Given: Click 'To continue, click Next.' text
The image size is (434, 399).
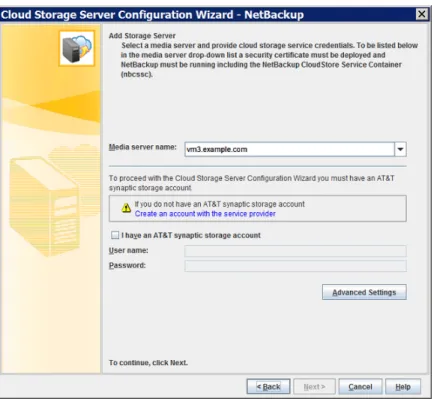Looking at the screenshot, I should coord(148,363).
